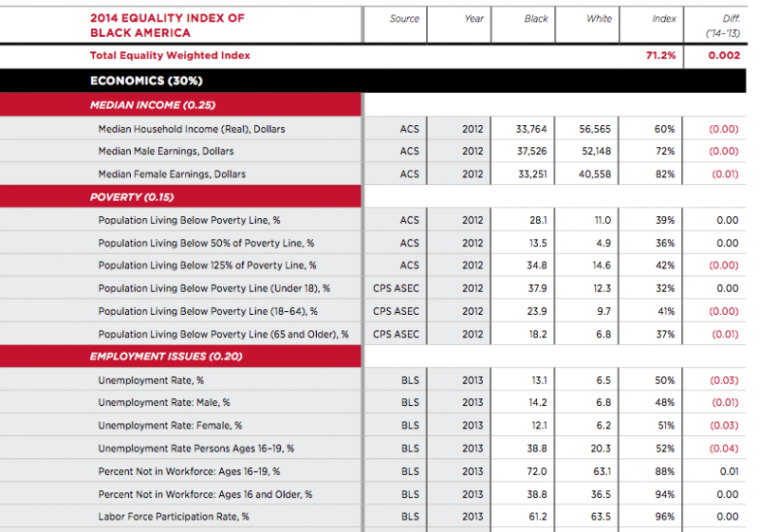The width and height of the screenshot is (759, 532).
Task: Select the White column header
Action: coord(599,19)
